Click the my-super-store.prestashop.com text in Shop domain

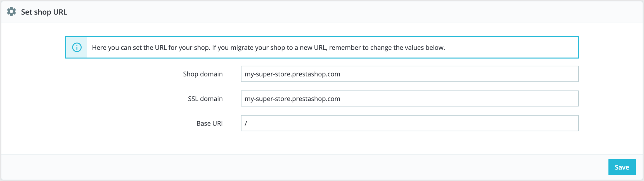(292, 74)
